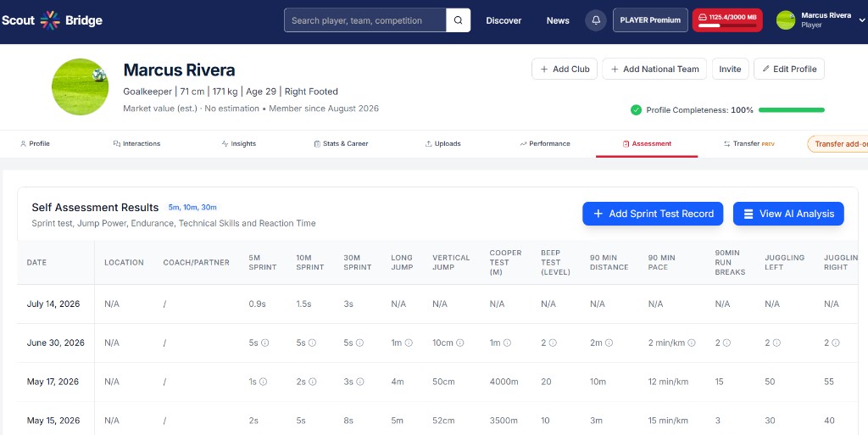
Task: Select the May 15, 2026 row date
Action: [x=53, y=420]
